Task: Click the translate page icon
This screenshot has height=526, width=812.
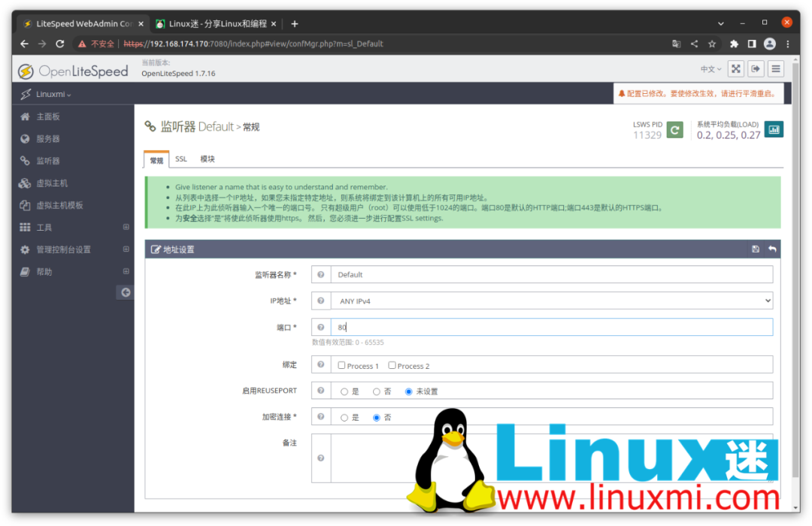Action: [x=677, y=44]
